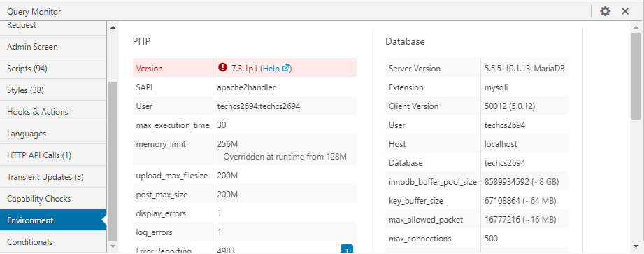Close the Query Monitor panel

pos(625,11)
